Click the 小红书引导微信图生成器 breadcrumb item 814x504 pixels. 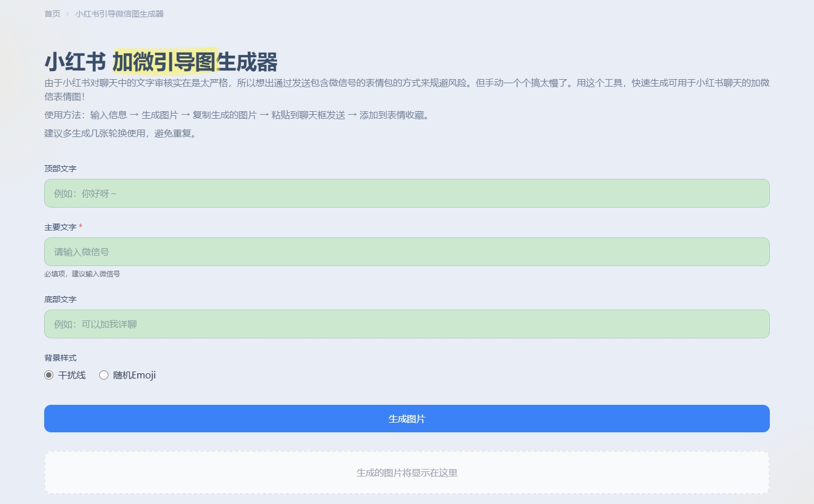pyautogui.click(x=119, y=14)
